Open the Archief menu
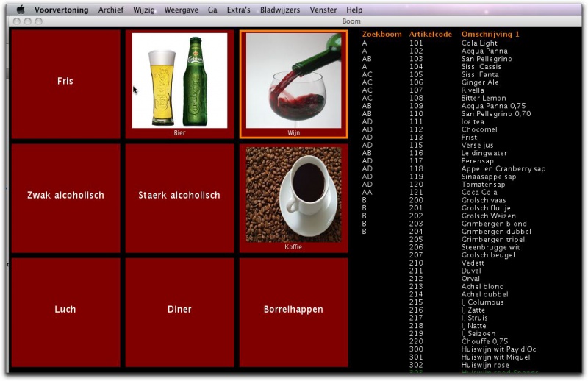 tap(111, 10)
